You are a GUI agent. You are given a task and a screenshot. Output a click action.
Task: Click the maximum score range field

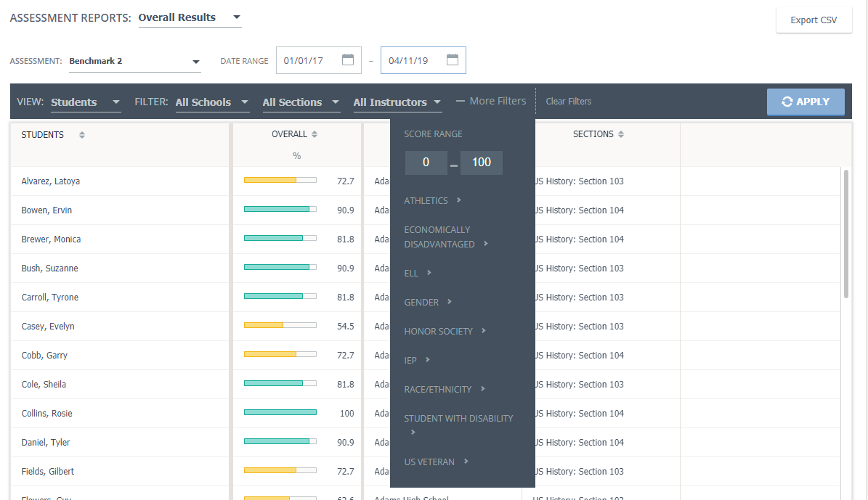click(x=482, y=163)
